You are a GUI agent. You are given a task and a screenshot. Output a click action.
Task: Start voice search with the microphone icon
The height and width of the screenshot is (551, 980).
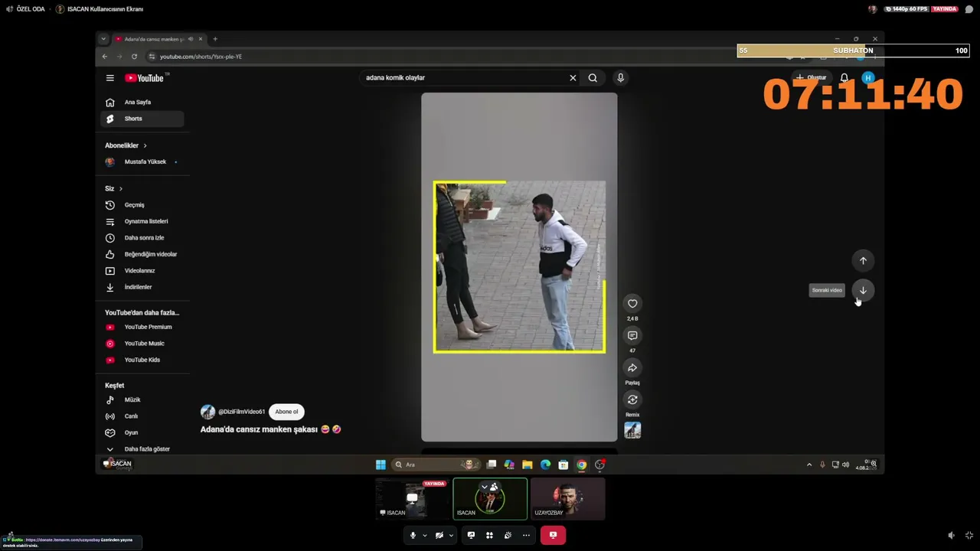pyautogui.click(x=620, y=77)
